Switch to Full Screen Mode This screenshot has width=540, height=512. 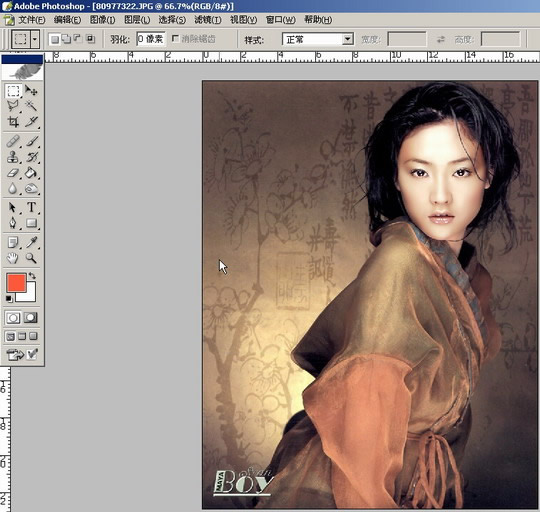click(x=33, y=336)
